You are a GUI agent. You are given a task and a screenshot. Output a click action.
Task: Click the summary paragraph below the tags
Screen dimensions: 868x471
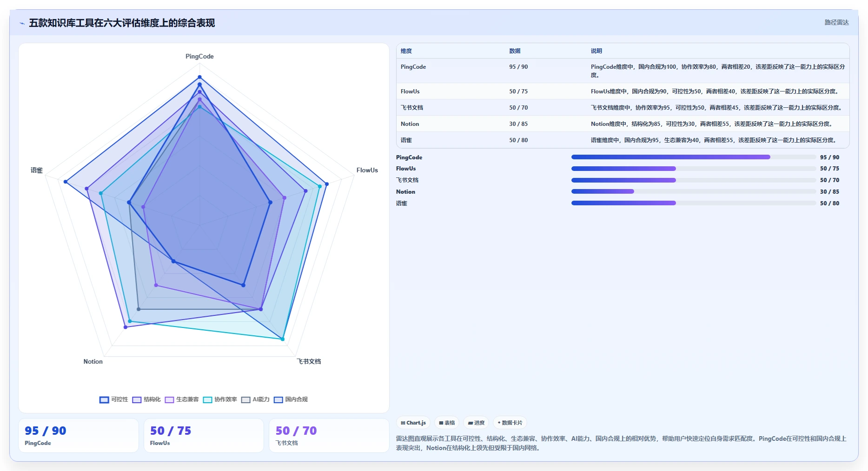tap(621, 443)
